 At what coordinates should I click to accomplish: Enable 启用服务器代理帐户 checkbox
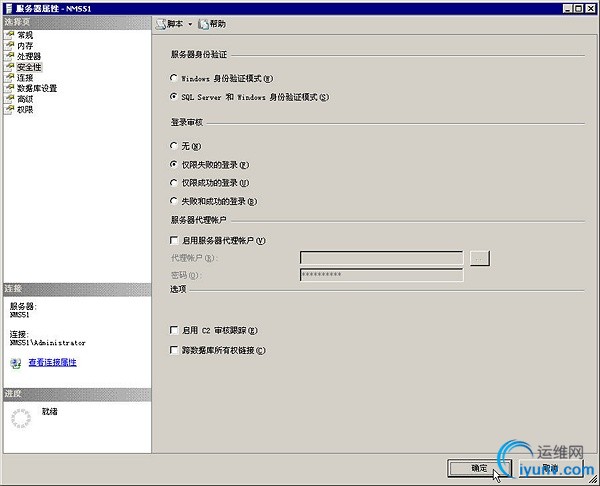point(174,240)
